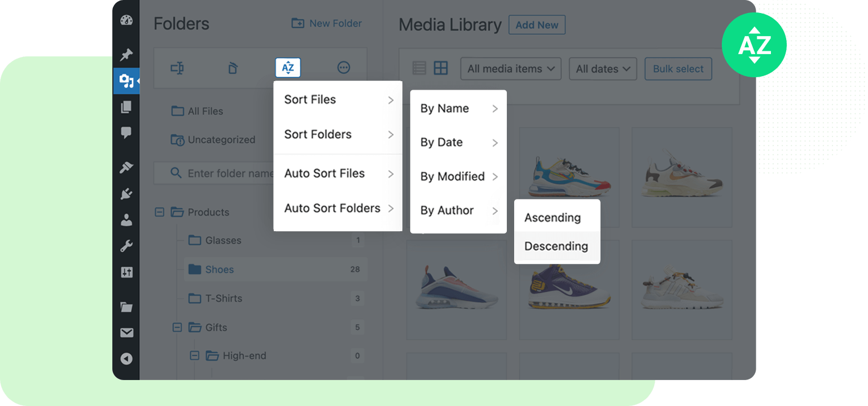Open the Users person sidebar icon
The height and width of the screenshot is (406, 868).
[x=126, y=220]
